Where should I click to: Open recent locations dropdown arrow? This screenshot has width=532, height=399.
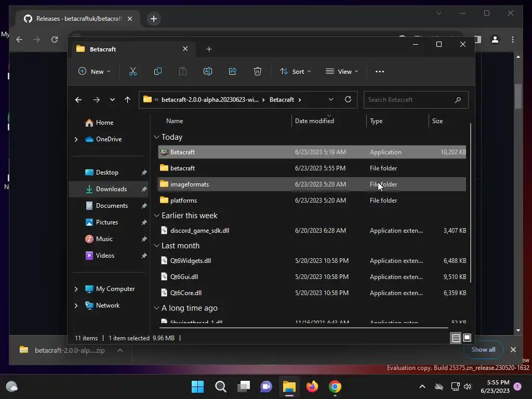click(112, 100)
